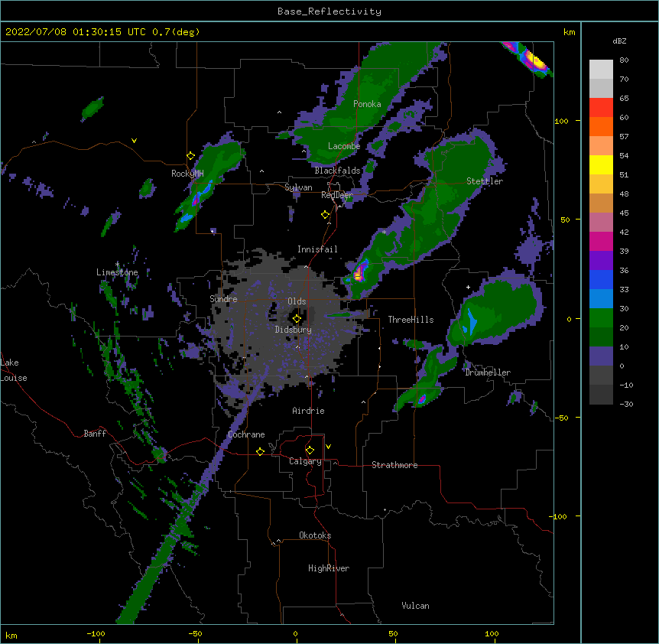Click the -50 tick on the bottom axis
This screenshot has height=644, width=659.
point(195,633)
